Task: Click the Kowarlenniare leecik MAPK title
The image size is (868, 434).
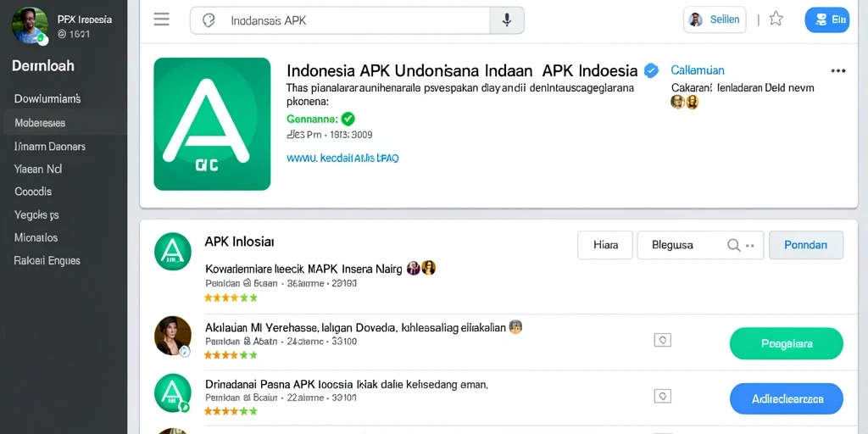Action: pos(303,270)
